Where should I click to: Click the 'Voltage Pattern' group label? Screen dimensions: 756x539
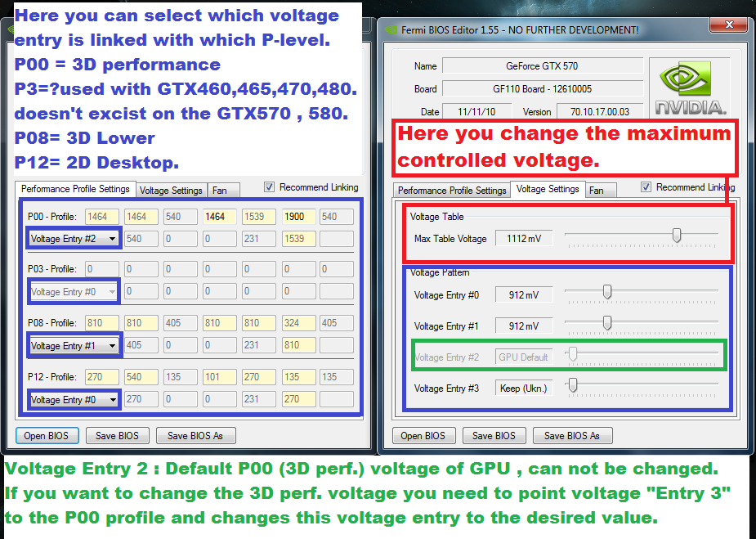(x=440, y=272)
